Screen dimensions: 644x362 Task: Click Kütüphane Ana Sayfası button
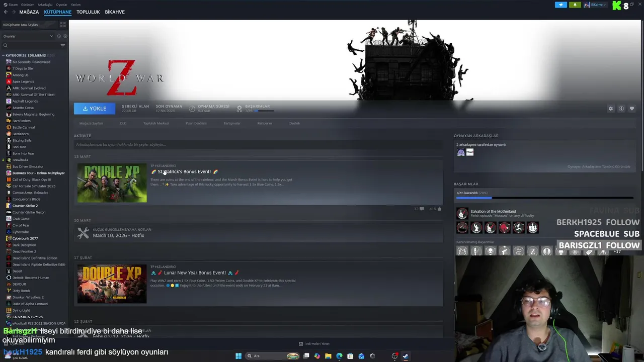coord(30,25)
